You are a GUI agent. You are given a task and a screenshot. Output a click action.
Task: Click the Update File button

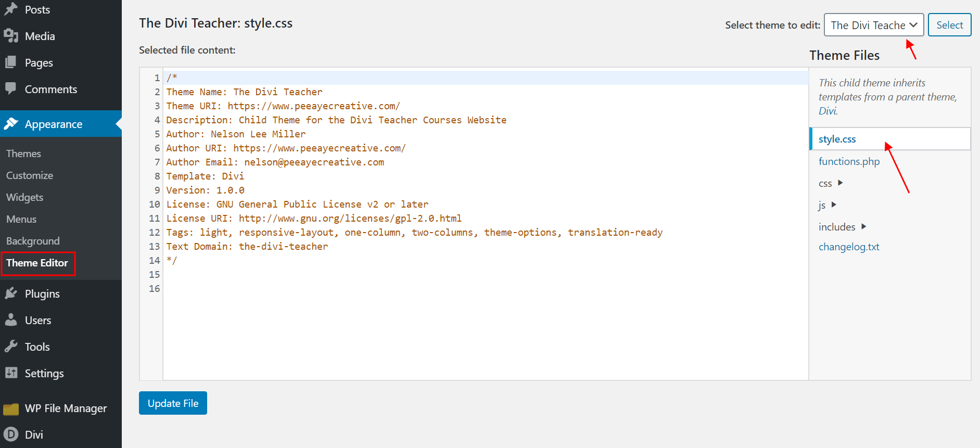coord(173,403)
